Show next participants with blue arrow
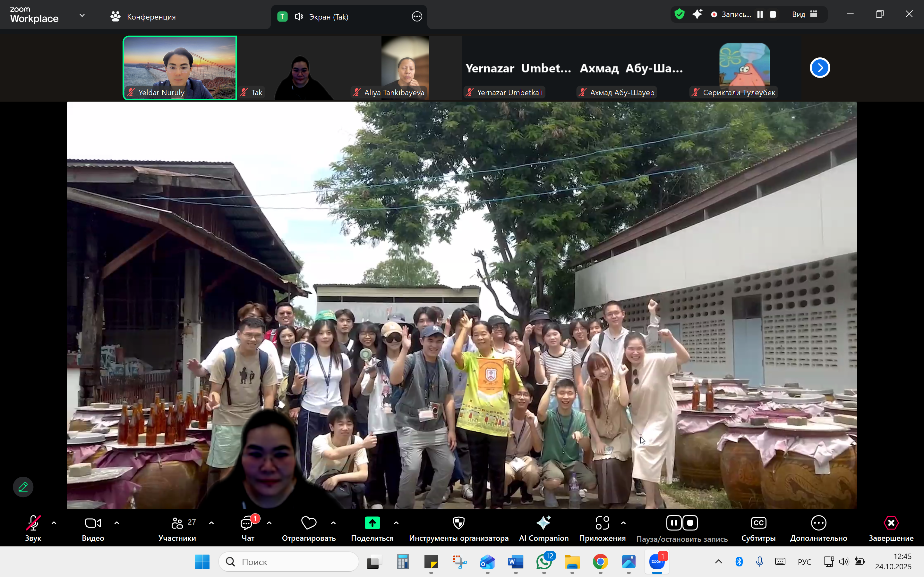The width and height of the screenshot is (924, 577). point(820,68)
